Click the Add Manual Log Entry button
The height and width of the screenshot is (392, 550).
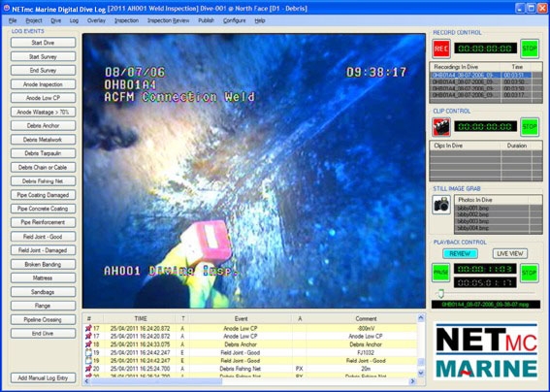point(43,378)
